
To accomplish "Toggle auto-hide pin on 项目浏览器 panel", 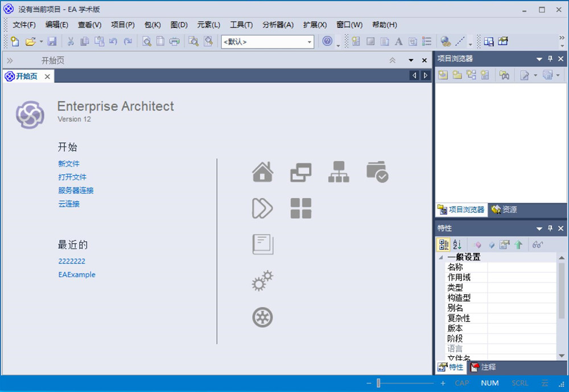I will point(550,59).
